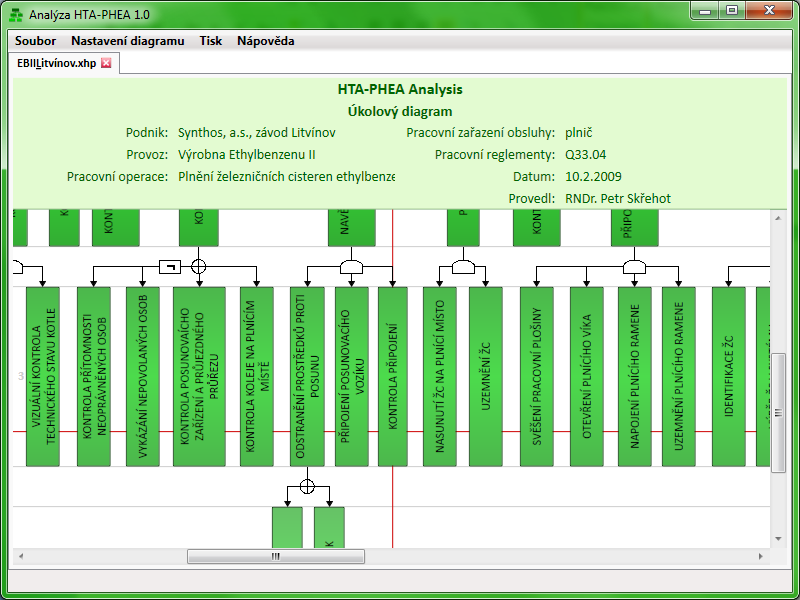Viewport: 800px width, 600px height.
Task: Select the KONTROLA KOLEJE NA PLNÍCÍM MÍSTĚ task
Action: (x=257, y=377)
